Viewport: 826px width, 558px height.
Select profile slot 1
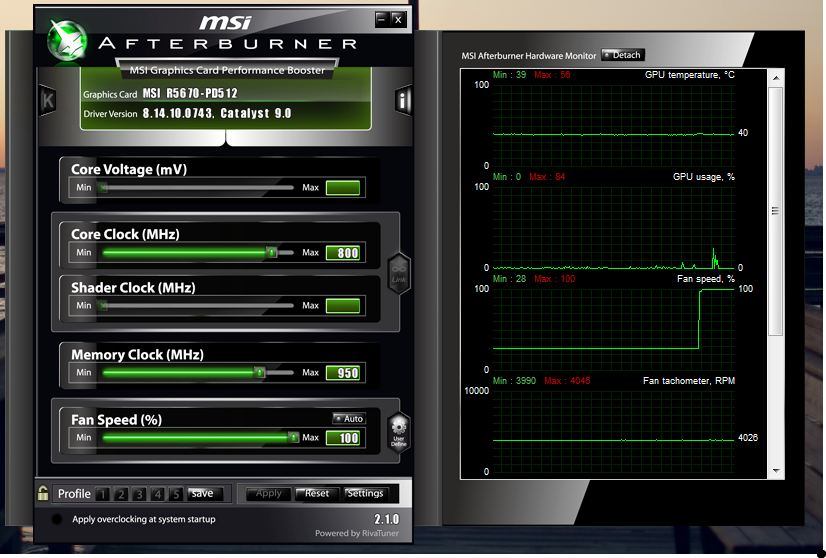(x=103, y=494)
